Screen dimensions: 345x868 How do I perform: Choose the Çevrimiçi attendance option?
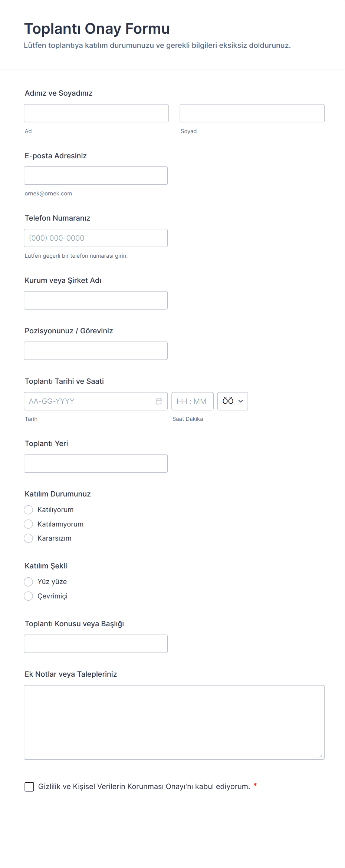29,596
